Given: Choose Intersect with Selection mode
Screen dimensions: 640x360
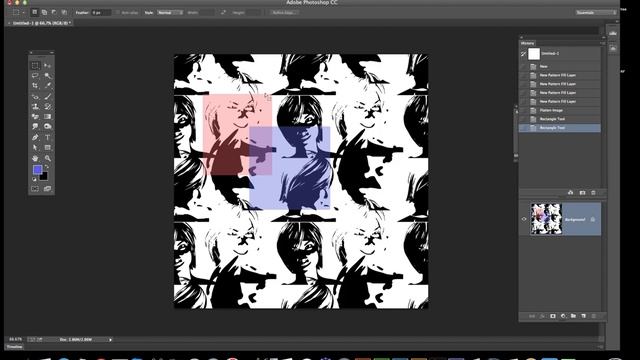Looking at the screenshot, I should pos(64,13).
